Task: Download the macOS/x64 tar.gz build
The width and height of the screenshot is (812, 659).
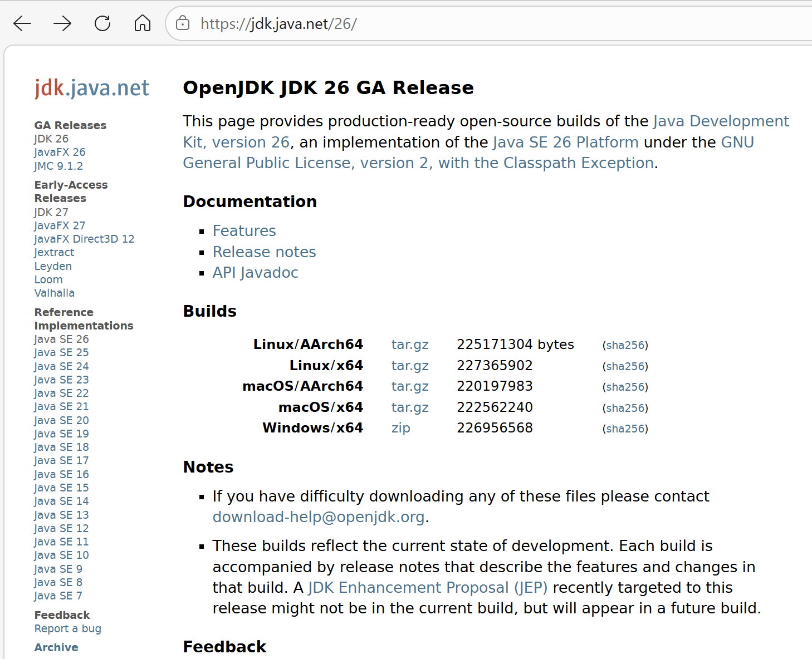Action: (x=410, y=407)
